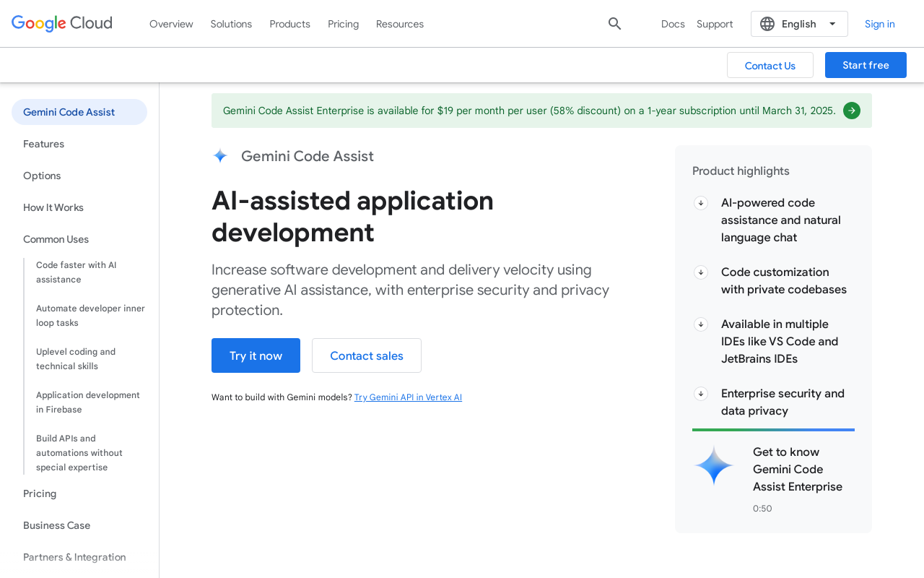Click the Contact sales button
The width and height of the screenshot is (924, 578).
coord(367,355)
